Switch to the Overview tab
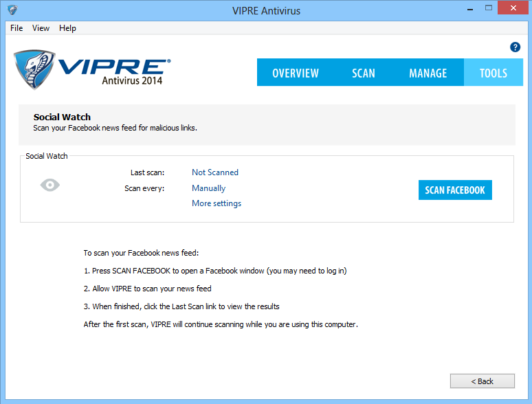The width and height of the screenshot is (532, 404). (296, 73)
